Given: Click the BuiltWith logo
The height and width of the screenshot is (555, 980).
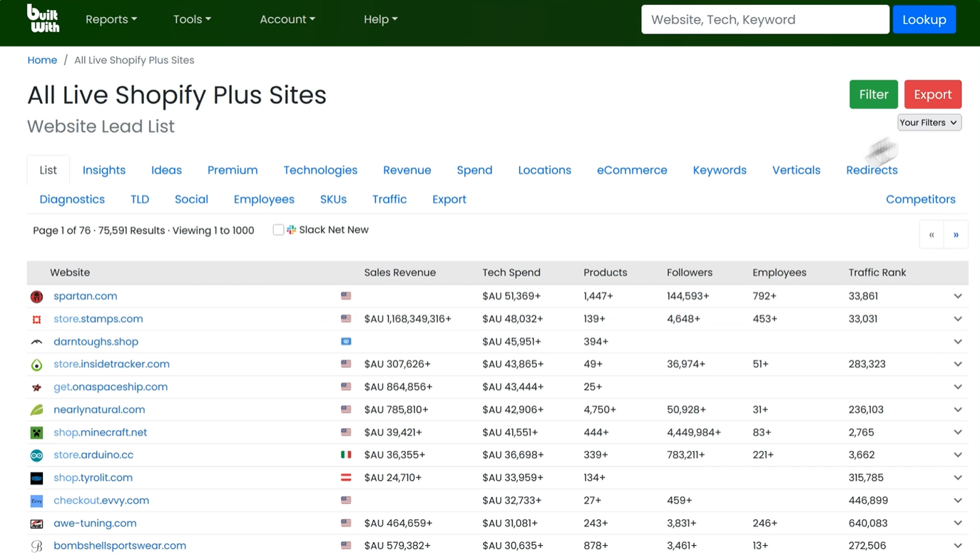Looking at the screenshot, I should tap(43, 19).
